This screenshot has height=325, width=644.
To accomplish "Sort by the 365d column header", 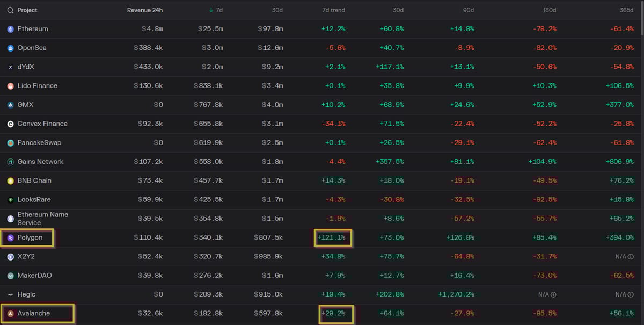I will (x=626, y=10).
